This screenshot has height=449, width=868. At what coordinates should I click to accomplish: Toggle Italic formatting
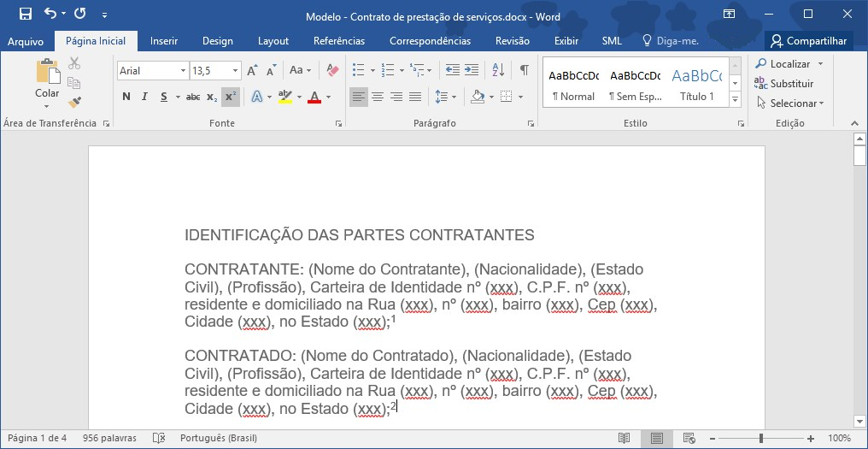click(144, 97)
